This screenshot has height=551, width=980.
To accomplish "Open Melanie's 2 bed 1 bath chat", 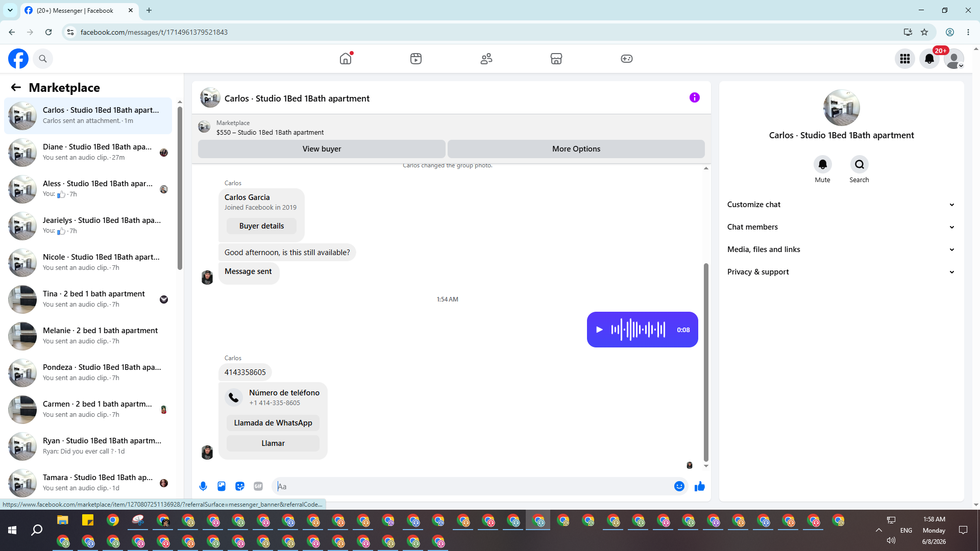I will point(88,336).
